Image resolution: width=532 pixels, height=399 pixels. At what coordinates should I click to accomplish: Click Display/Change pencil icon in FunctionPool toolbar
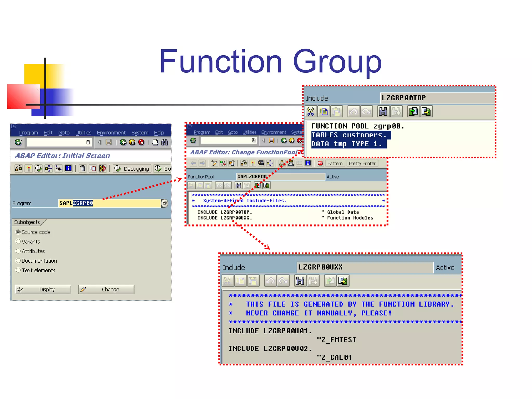click(214, 163)
